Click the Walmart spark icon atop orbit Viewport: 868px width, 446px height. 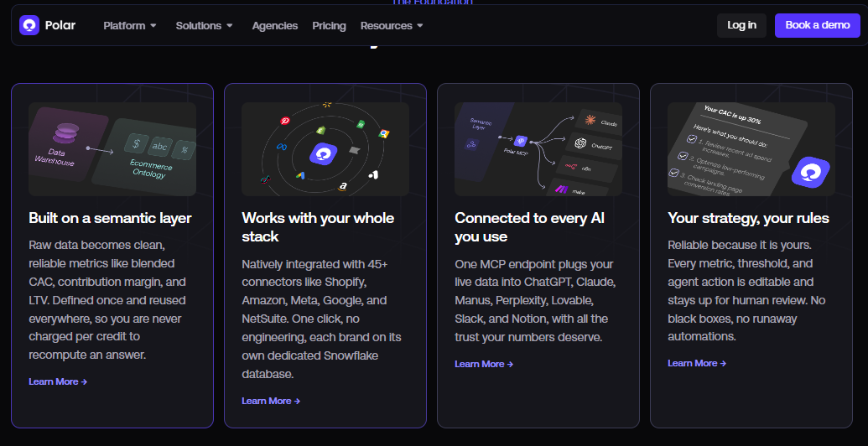(x=327, y=103)
